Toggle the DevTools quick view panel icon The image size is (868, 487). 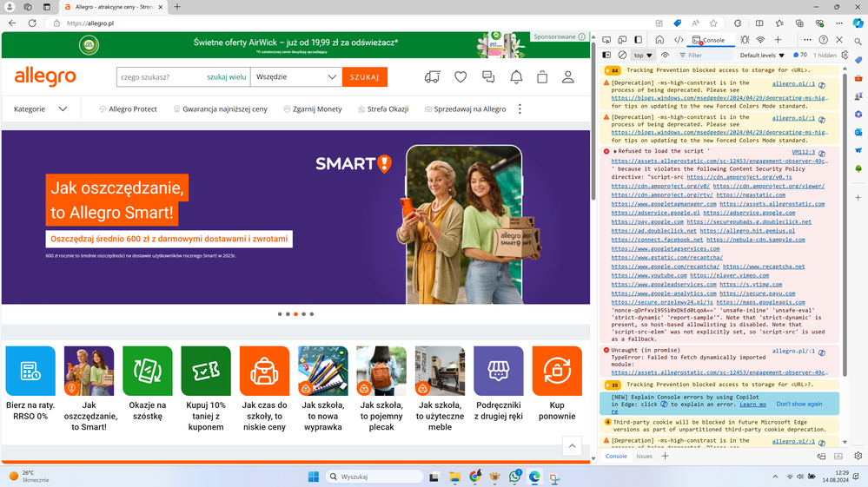coord(639,40)
